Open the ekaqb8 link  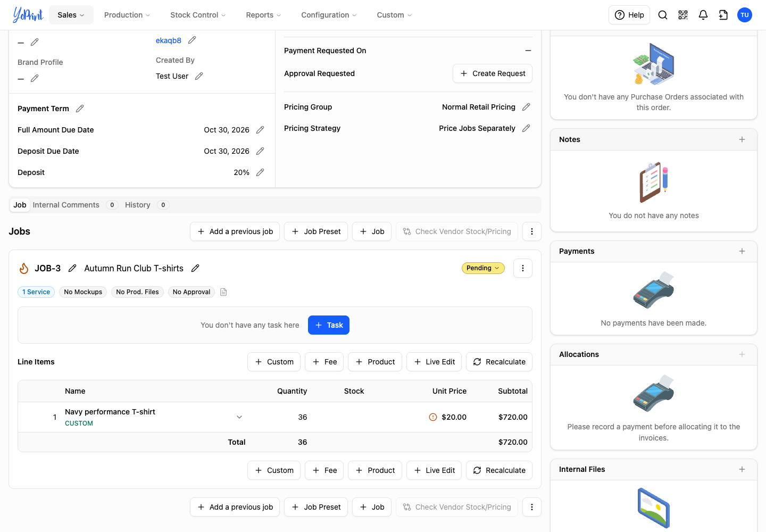tap(169, 40)
